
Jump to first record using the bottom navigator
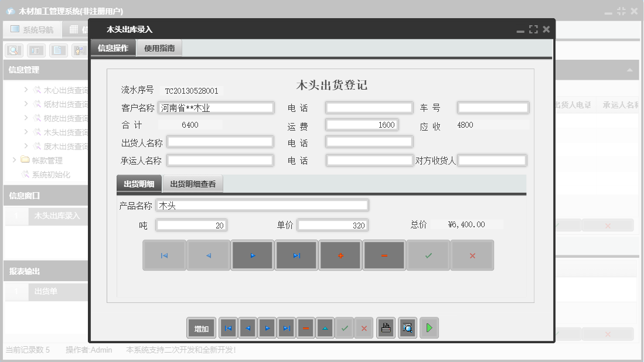click(228, 328)
